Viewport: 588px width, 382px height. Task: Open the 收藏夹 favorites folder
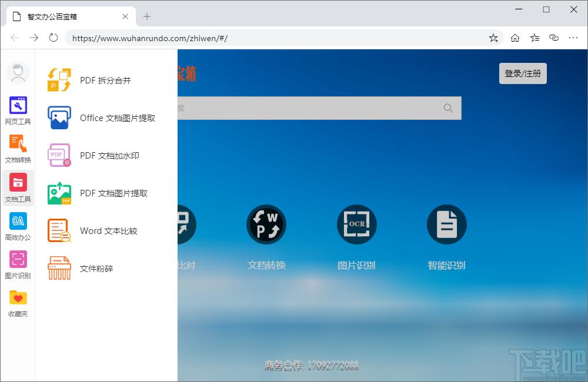(18, 303)
